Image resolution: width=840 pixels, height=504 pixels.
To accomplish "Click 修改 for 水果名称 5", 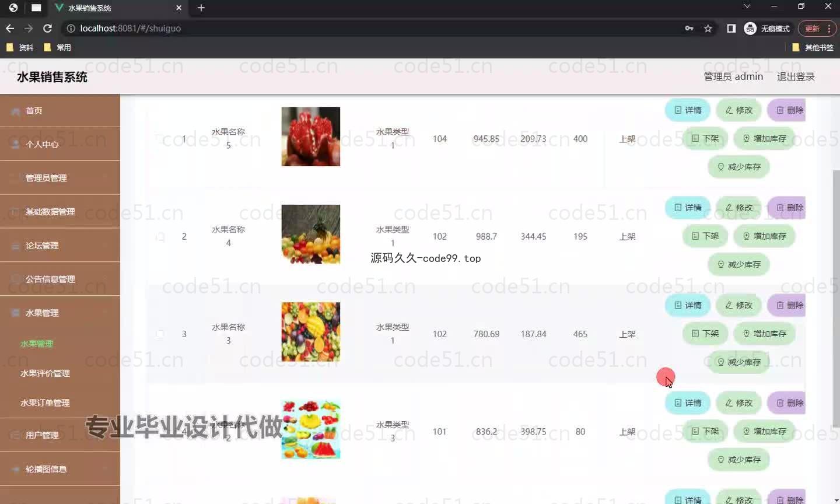I will 738,110.
